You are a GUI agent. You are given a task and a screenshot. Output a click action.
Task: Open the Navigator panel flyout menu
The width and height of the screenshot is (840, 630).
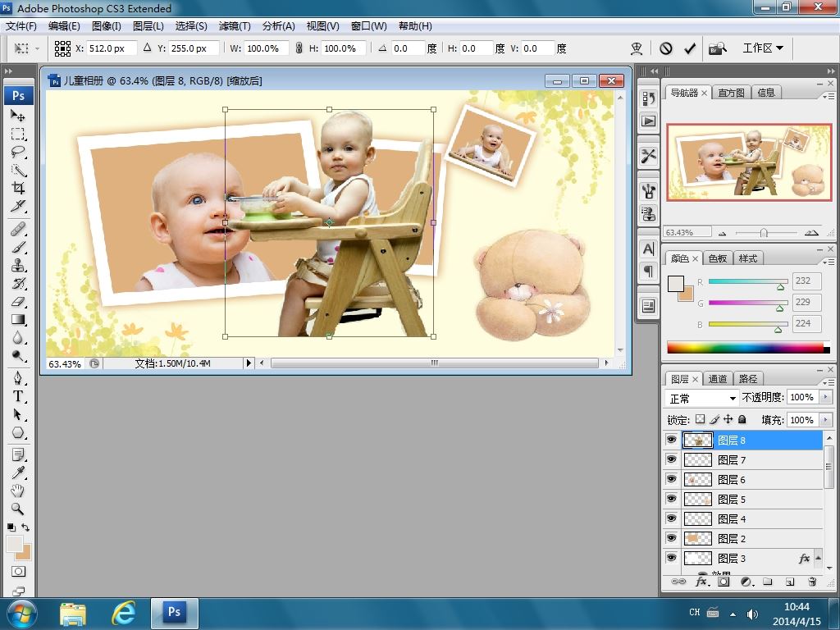click(x=829, y=96)
